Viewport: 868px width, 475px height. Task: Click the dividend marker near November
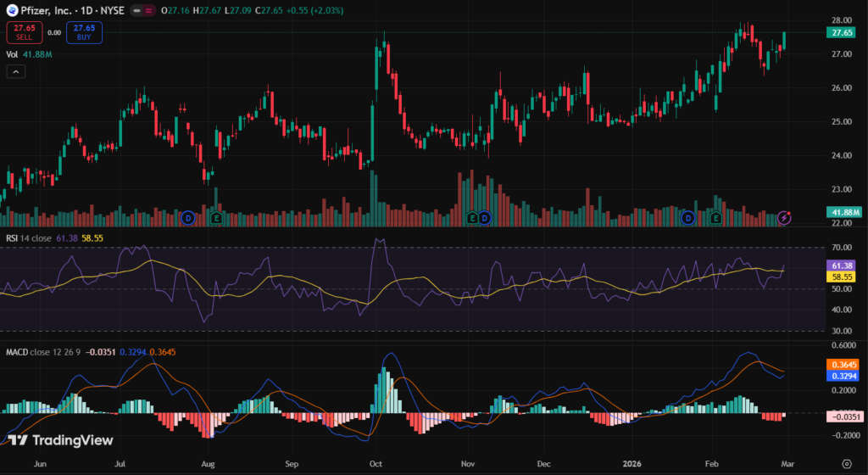[484, 218]
